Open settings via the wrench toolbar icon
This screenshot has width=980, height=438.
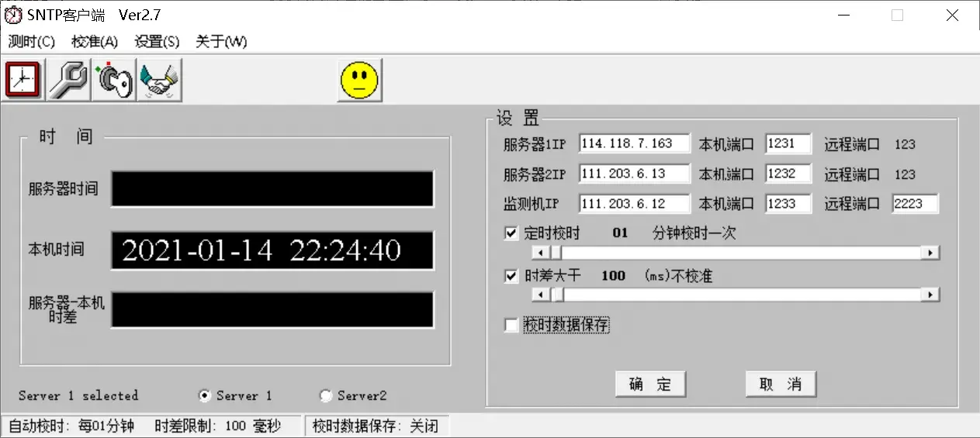point(69,80)
